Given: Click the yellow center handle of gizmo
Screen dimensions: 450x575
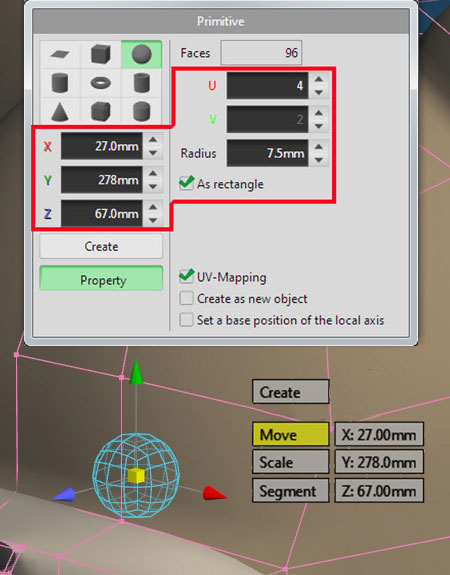Looking at the screenshot, I should (x=136, y=476).
